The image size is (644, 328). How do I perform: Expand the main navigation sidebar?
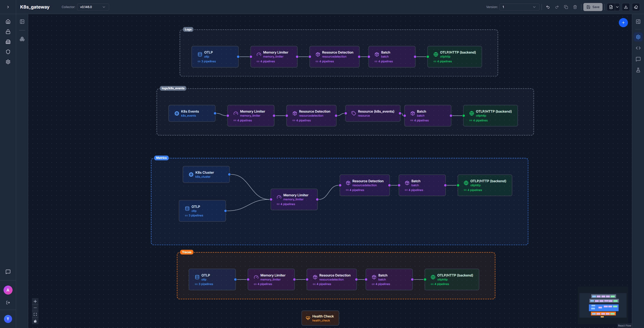(8, 7)
